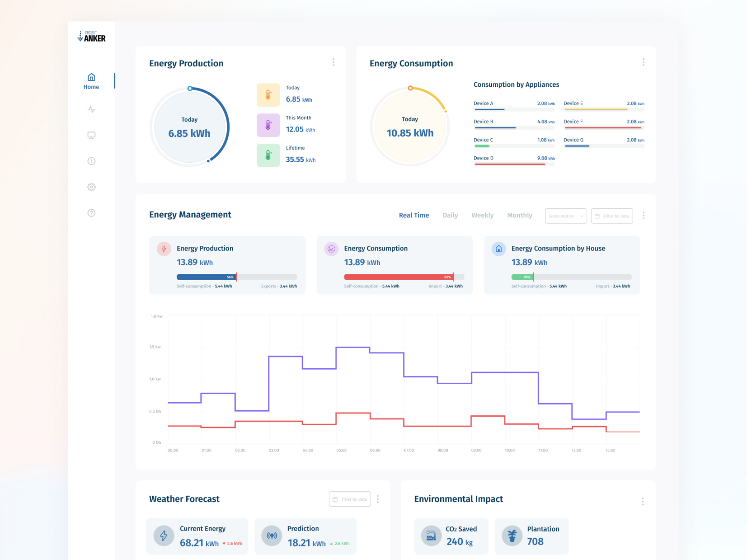Click the CO2 Saved factory icon
This screenshot has width=747, height=560.
click(x=431, y=536)
